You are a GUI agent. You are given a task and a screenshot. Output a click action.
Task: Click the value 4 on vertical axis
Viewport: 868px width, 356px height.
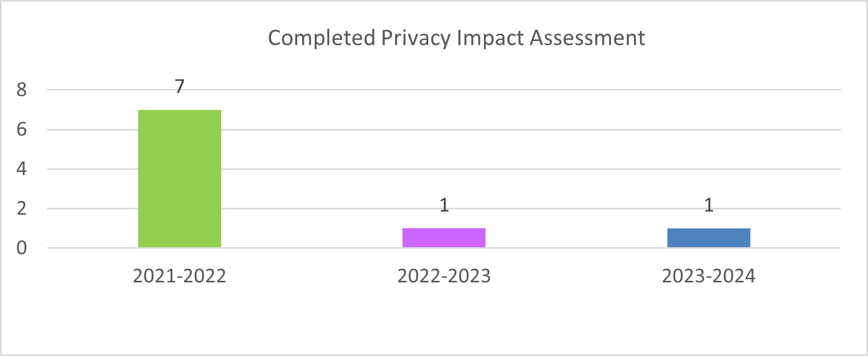click(22, 169)
